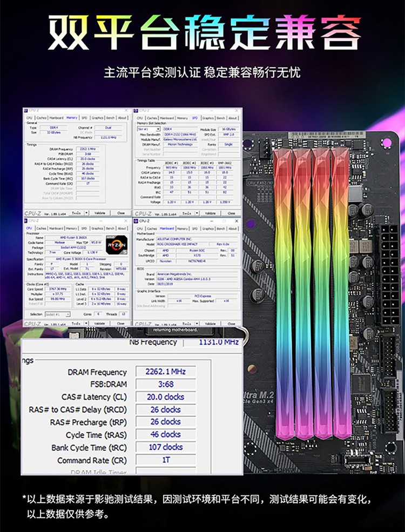Click the Tools button in the SPD window
This screenshot has height=532, width=405.
coord(187,213)
